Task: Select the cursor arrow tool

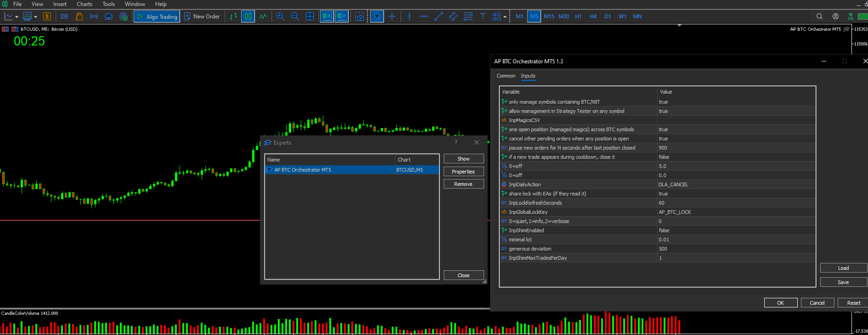Action: pyautogui.click(x=377, y=17)
